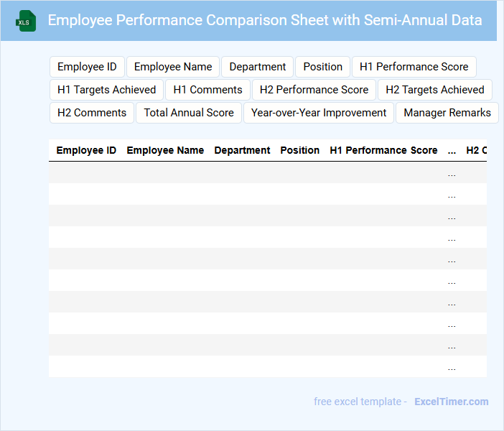Click the Manager Remarks tag
Viewport: 504px width, 431px height.
point(447,113)
